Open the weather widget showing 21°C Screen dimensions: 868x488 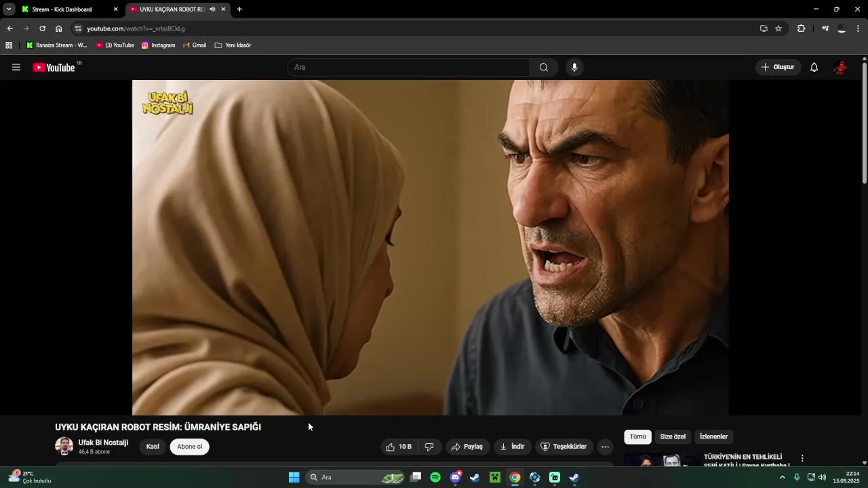click(30, 477)
